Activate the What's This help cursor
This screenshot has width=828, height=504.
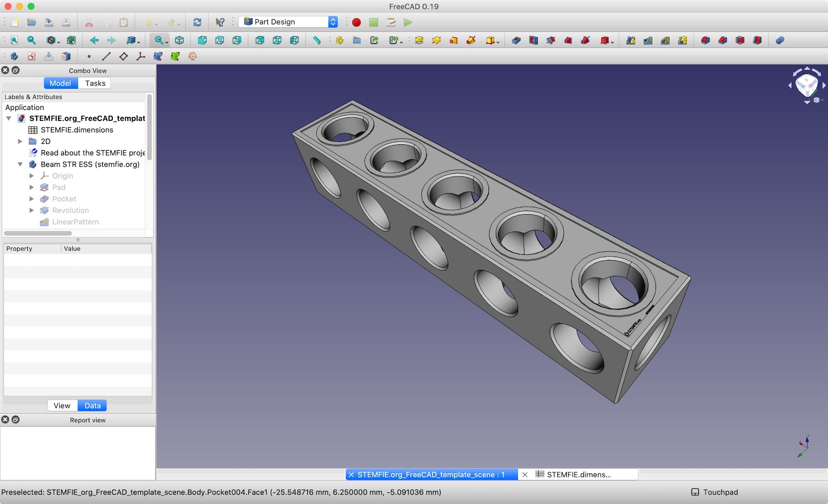click(220, 22)
